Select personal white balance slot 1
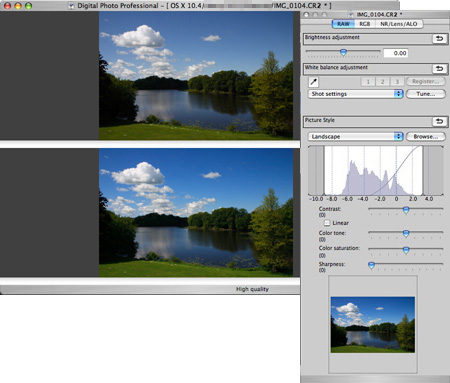 (368, 82)
